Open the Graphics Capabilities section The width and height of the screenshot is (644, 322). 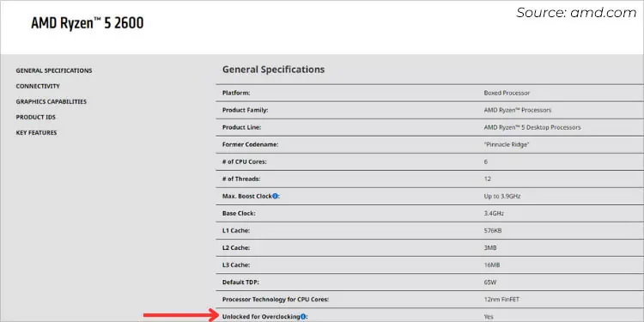tap(52, 101)
